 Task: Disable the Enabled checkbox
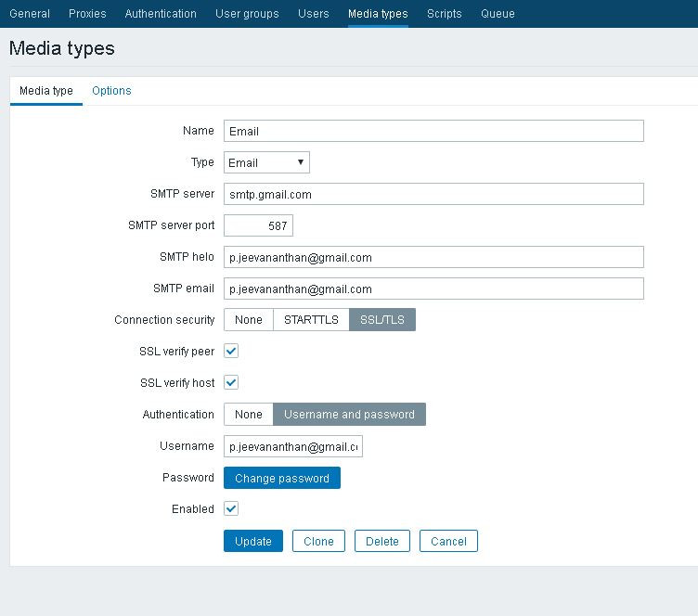point(232,508)
